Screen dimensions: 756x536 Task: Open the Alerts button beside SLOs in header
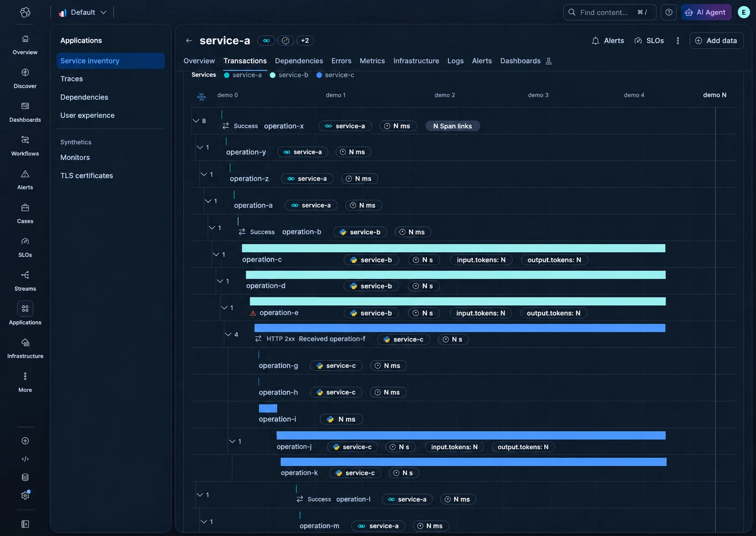pos(608,41)
